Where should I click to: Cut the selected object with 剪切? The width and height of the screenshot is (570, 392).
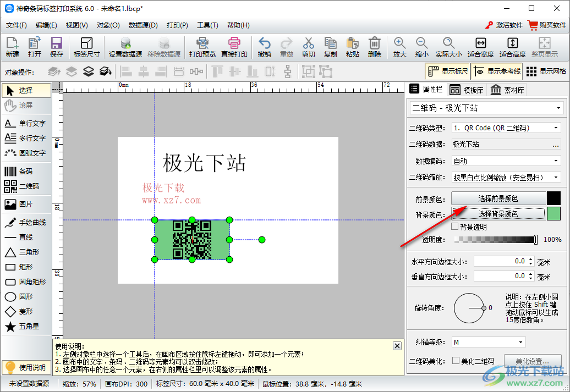coord(308,47)
